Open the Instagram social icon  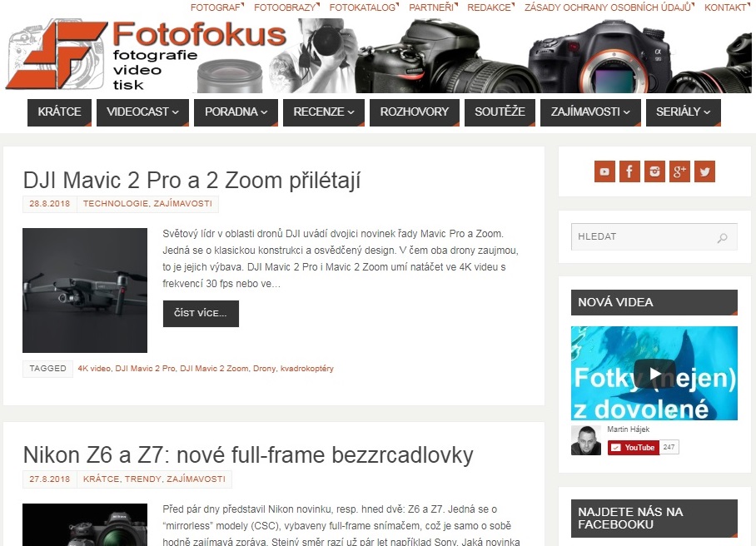tap(654, 171)
